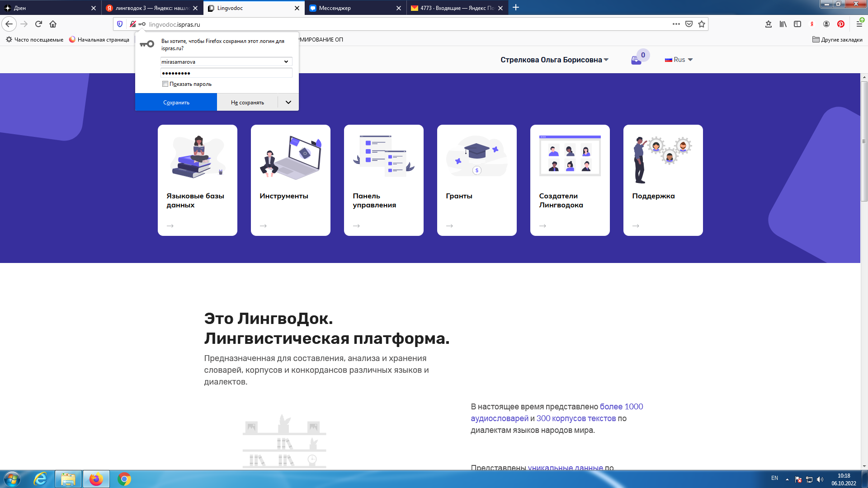Open the Стрелкова Ольга Борисовна user menu
The image size is (868, 488).
click(x=555, y=60)
